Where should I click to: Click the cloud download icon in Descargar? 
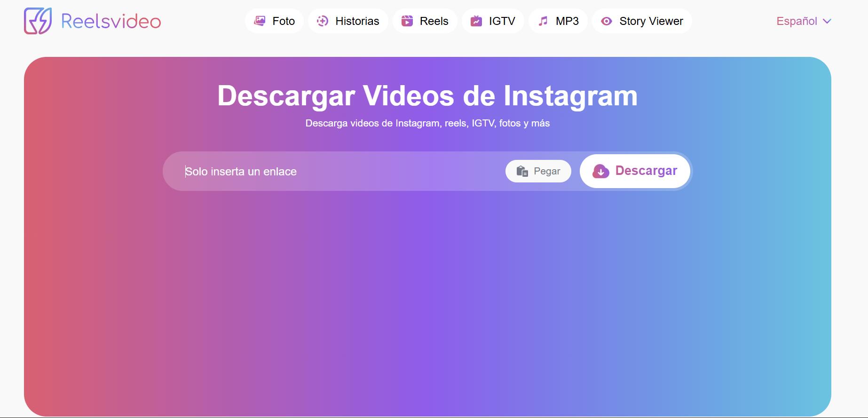pyautogui.click(x=601, y=171)
